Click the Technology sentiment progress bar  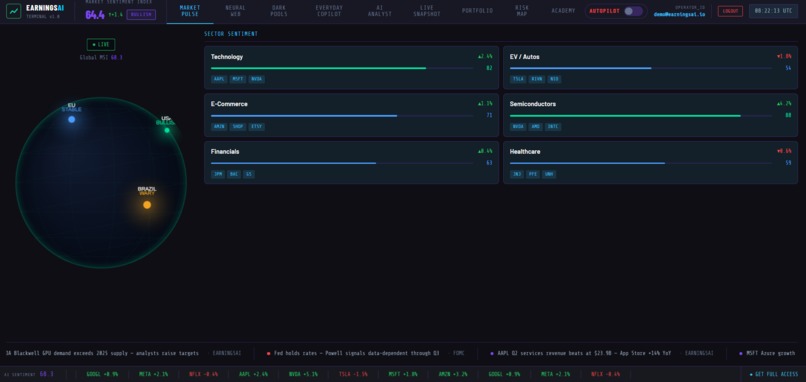click(x=342, y=68)
